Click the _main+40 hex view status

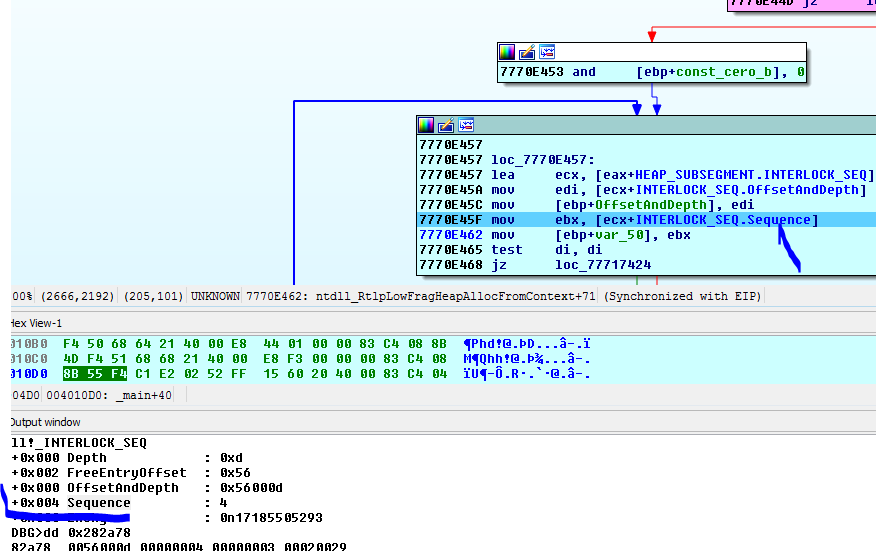click(145, 395)
